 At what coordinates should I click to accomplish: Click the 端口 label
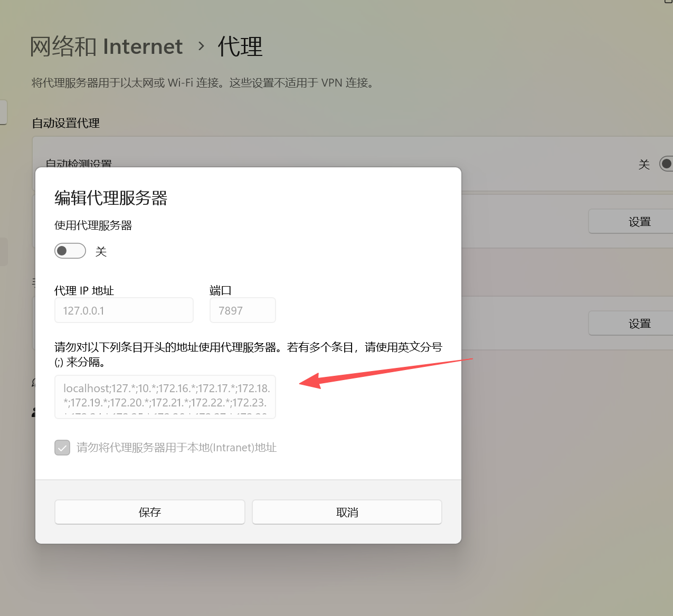(x=221, y=290)
